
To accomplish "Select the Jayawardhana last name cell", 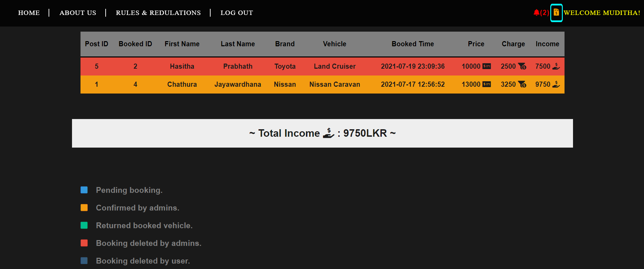I will pos(238,84).
